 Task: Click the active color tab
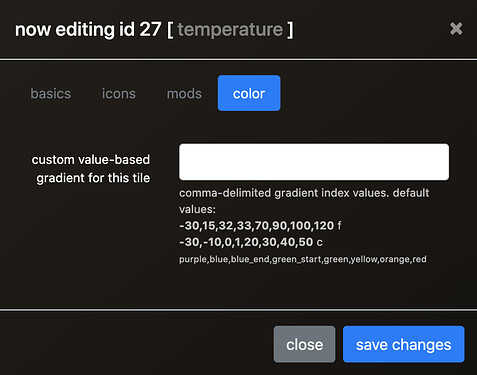coord(249,93)
